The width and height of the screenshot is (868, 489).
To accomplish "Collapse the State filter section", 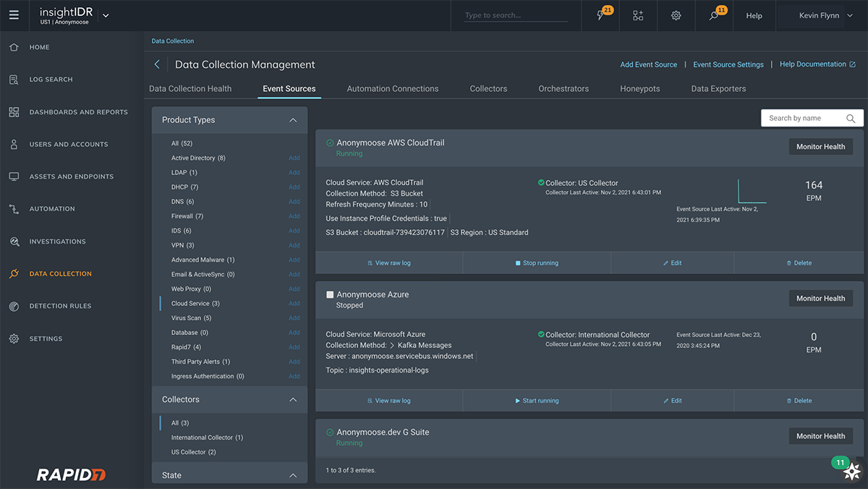I will pyautogui.click(x=293, y=475).
